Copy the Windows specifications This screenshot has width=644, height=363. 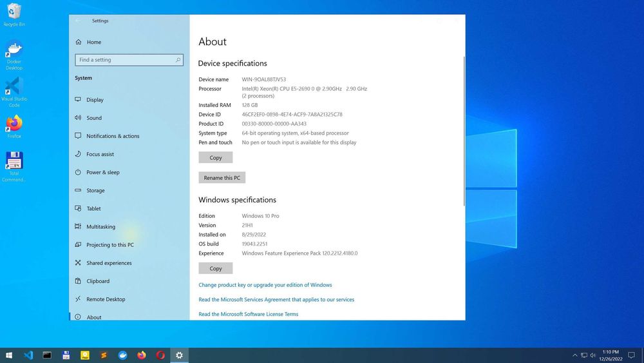[x=216, y=268]
